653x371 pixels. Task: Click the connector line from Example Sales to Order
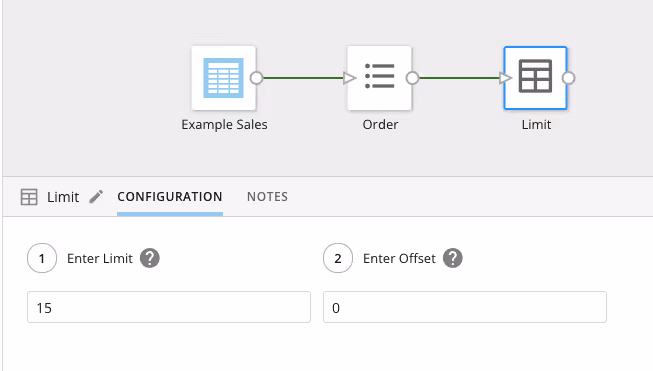304,78
